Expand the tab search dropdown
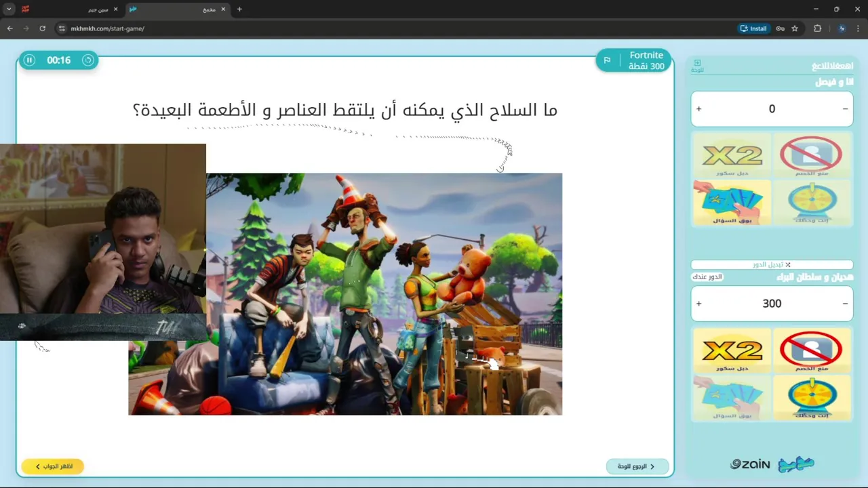The height and width of the screenshot is (488, 868). (x=9, y=9)
